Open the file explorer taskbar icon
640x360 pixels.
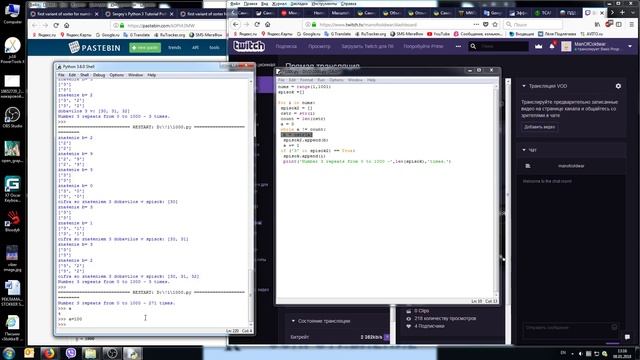pos(91,353)
